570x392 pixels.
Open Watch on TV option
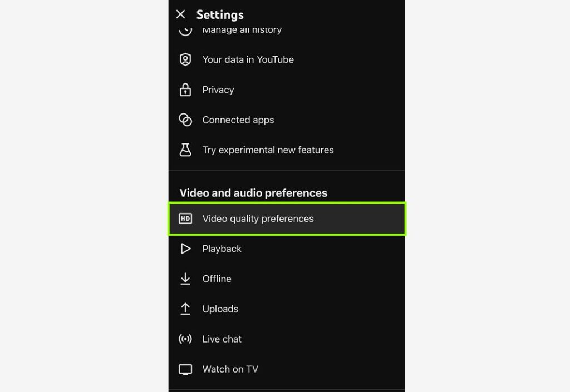pyautogui.click(x=287, y=369)
